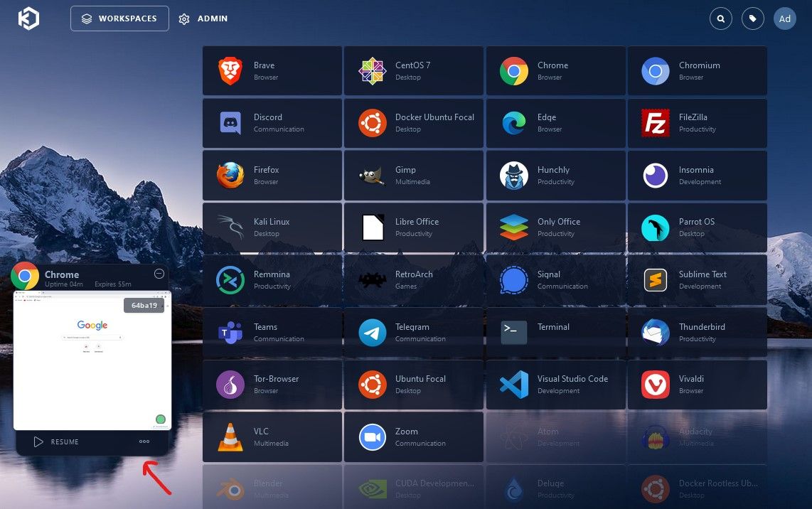Launch the Brave browser workspace
The height and width of the screenshot is (509, 812).
(272, 70)
